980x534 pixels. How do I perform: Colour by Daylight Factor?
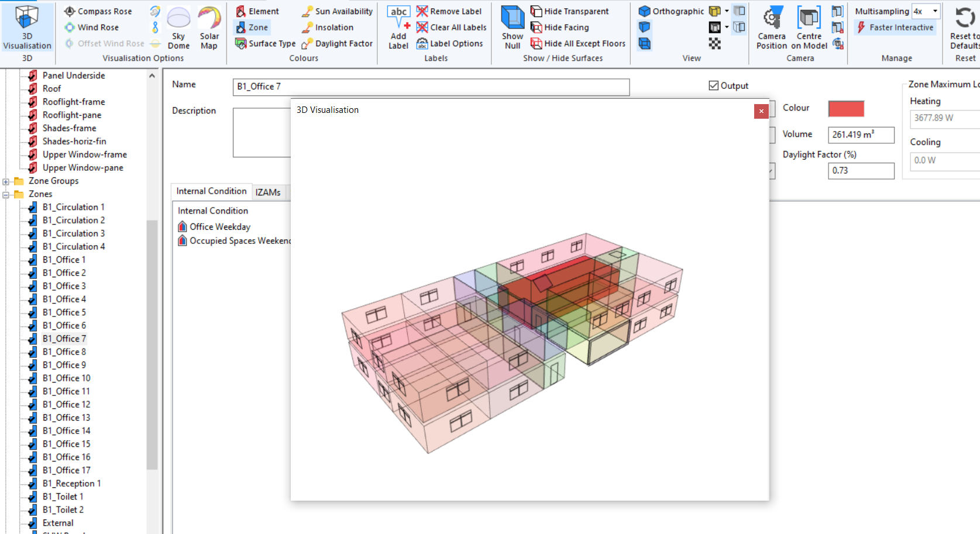coord(337,43)
